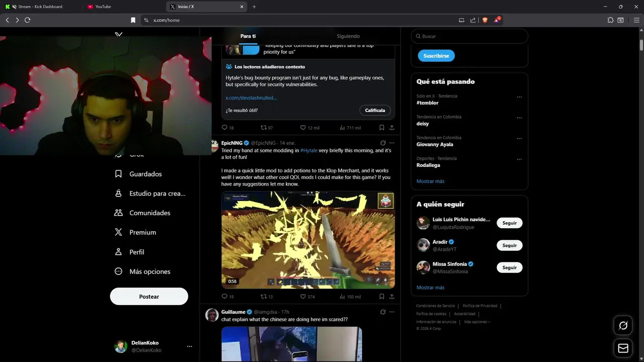Open #Hytale hashtag link
This screenshot has height=362, width=644.
click(x=309, y=150)
